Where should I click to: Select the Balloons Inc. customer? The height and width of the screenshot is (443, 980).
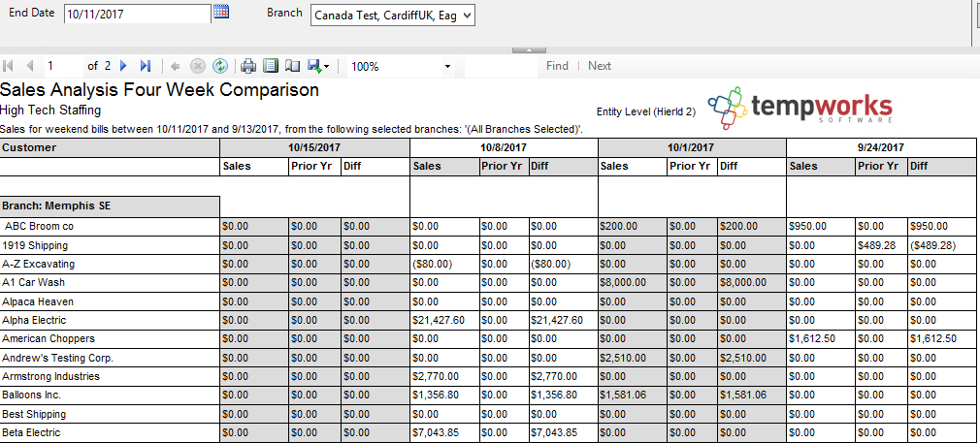[31, 395]
